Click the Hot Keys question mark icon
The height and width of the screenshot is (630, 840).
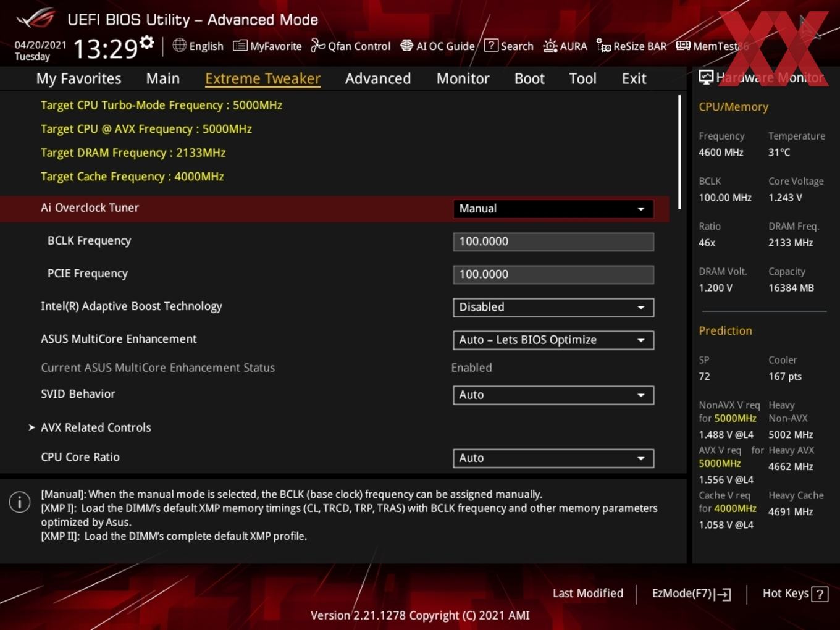(x=820, y=594)
